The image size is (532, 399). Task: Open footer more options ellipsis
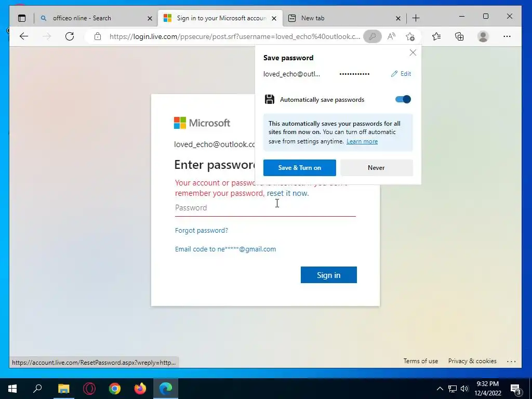click(511, 362)
